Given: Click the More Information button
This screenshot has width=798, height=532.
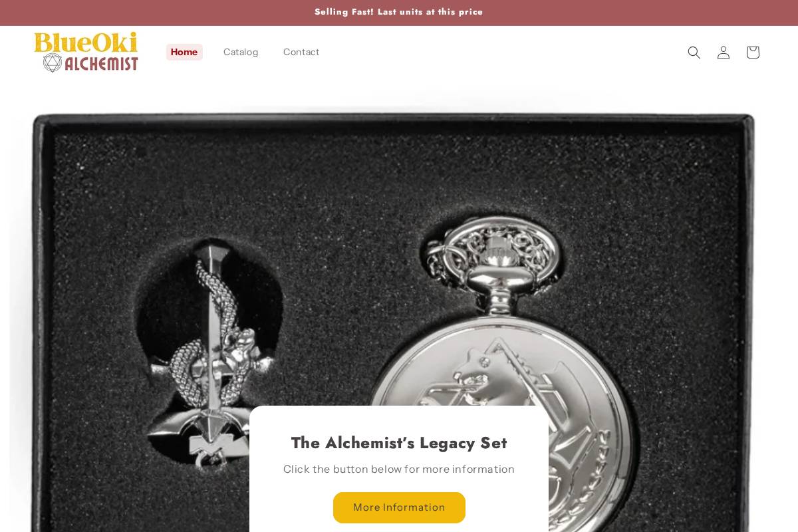Looking at the screenshot, I should coord(399,507).
